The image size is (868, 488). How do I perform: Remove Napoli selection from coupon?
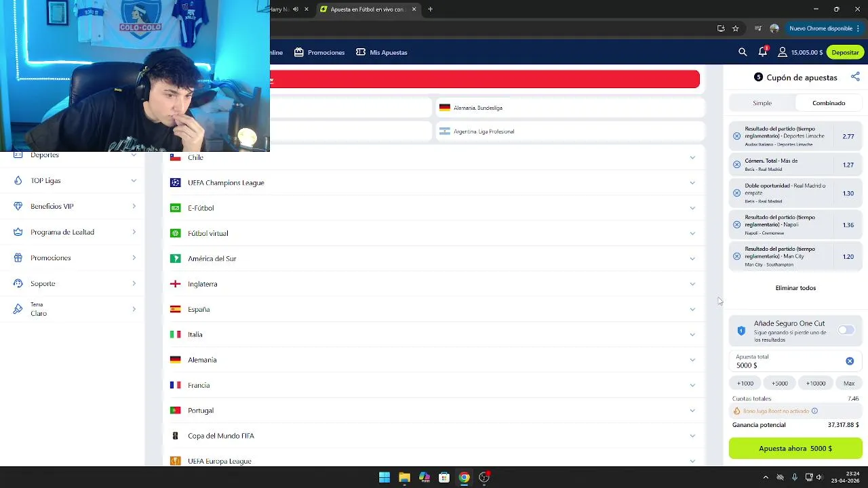pos(737,225)
